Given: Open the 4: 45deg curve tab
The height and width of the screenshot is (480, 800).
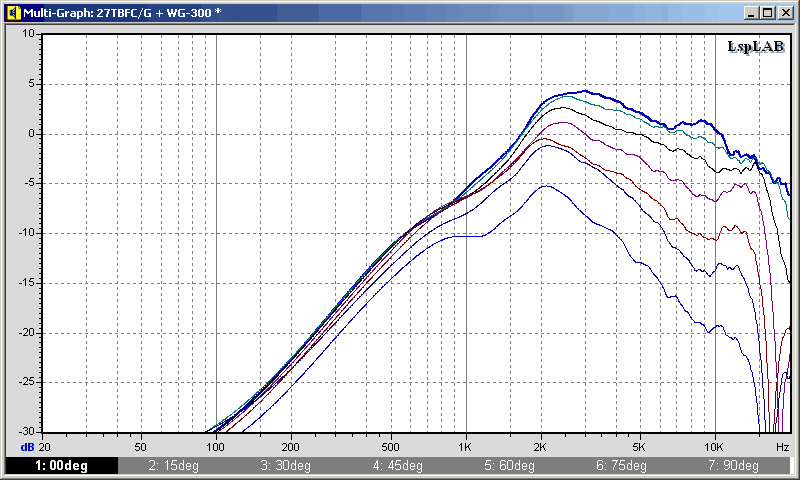Looking at the screenshot, I should pyautogui.click(x=397, y=466).
